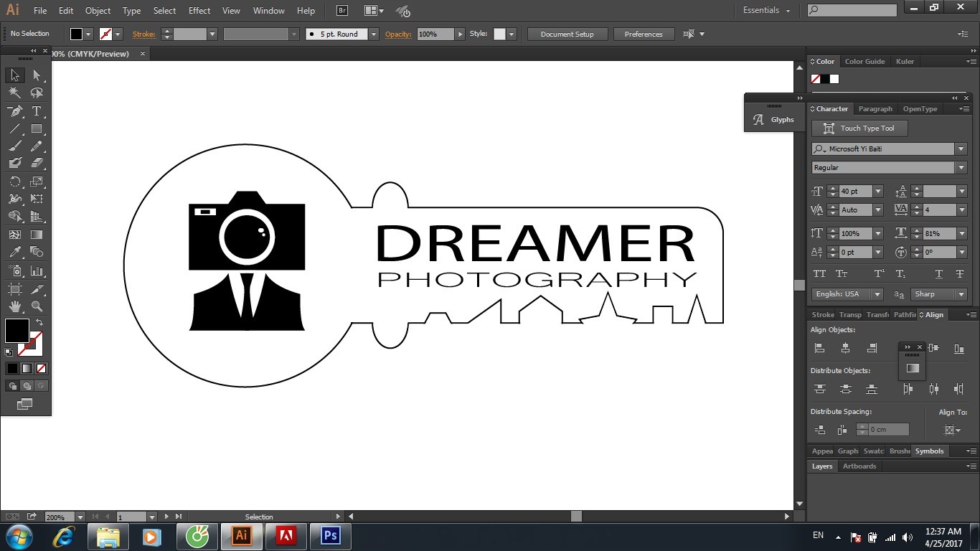Image resolution: width=980 pixels, height=551 pixels.
Task: Select the Direct Selection tool
Action: coord(37,75)
